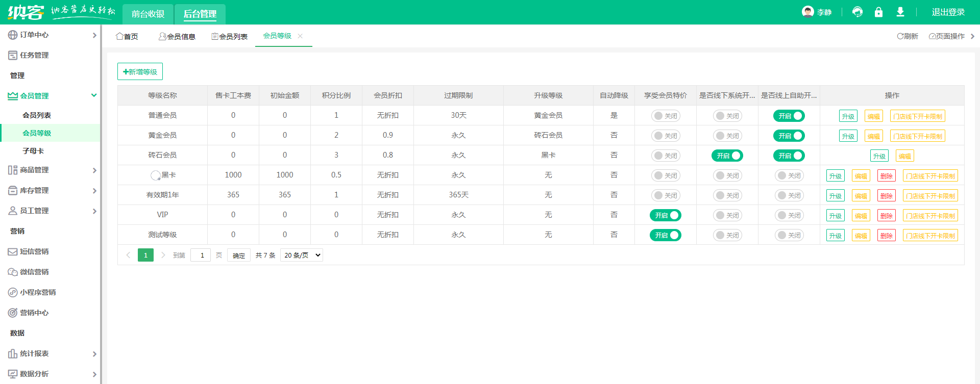Open 营销中心 in the sidebar
This screenshot has height=384, width=980.
[x=34, y=313]
